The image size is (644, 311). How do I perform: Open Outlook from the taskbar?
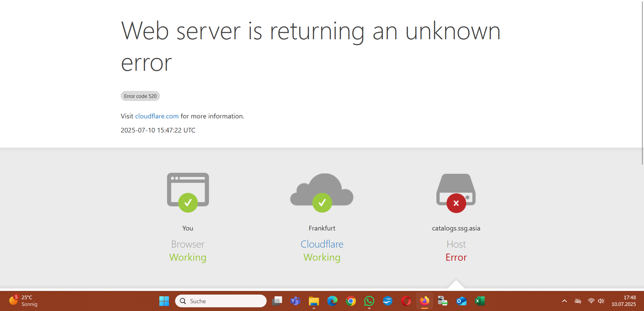pos(462,301)
